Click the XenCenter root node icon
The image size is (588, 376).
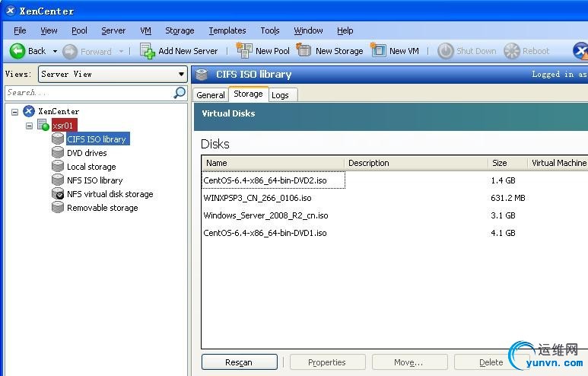(29, 111)
